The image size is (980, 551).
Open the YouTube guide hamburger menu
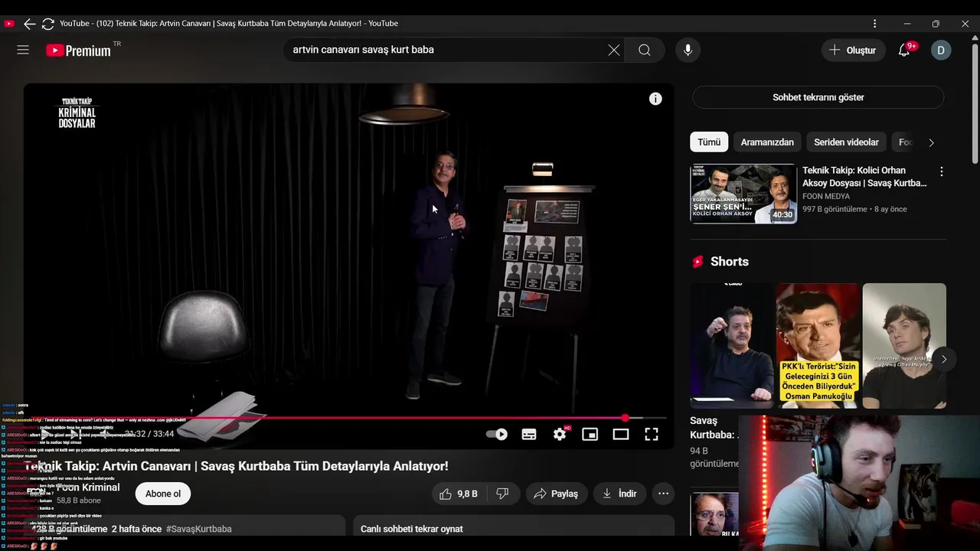pos(23,50)
